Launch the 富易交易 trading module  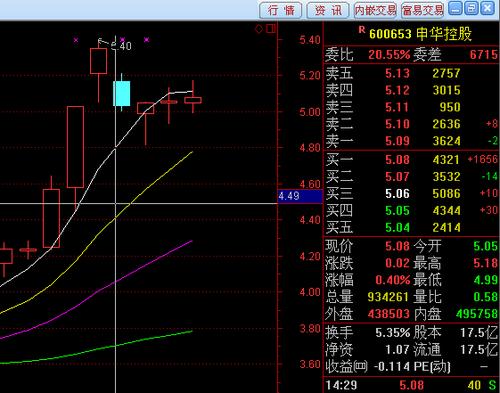click(422, 10)
